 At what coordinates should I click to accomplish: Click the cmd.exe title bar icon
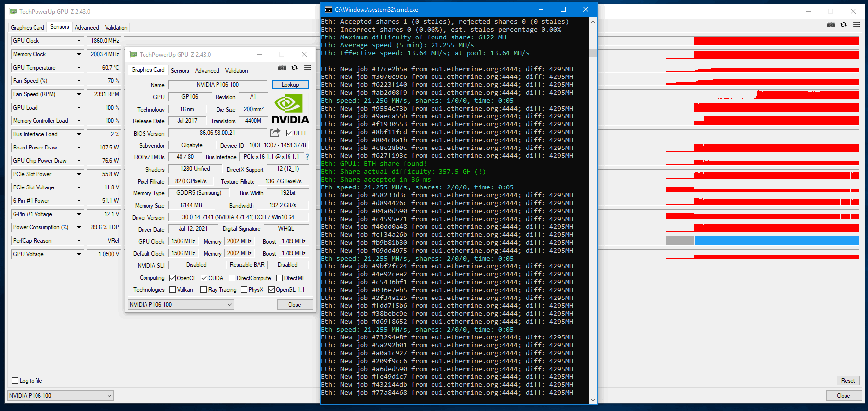328,10
